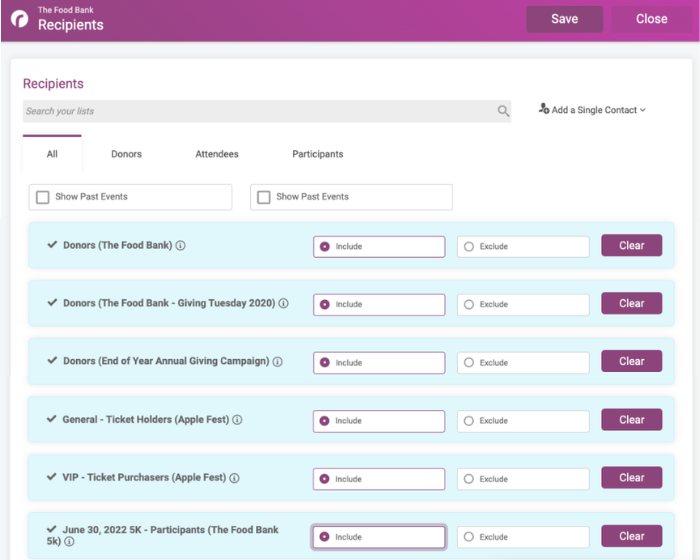This screenshot has height=560, width=700.
Task: Select Include for Giving Tuesday 2020 donors
Action: click(x=379, y=305)
